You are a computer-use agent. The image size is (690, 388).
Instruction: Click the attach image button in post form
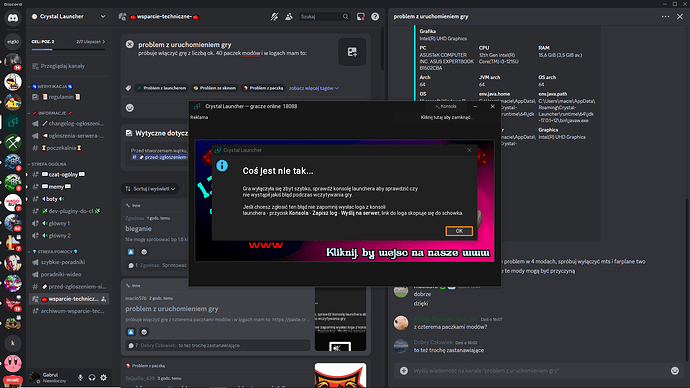pyautogui.click(x=352, y=52)
